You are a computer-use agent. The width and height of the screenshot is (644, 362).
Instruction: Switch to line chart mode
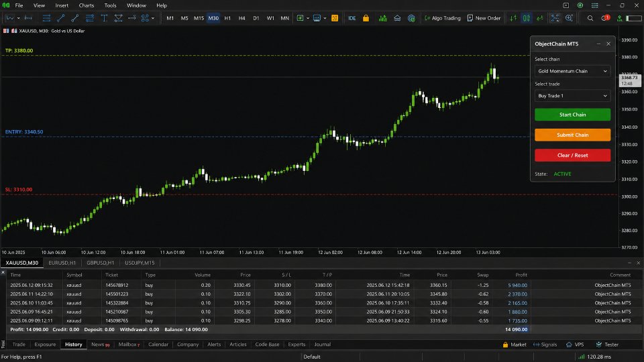539,18
